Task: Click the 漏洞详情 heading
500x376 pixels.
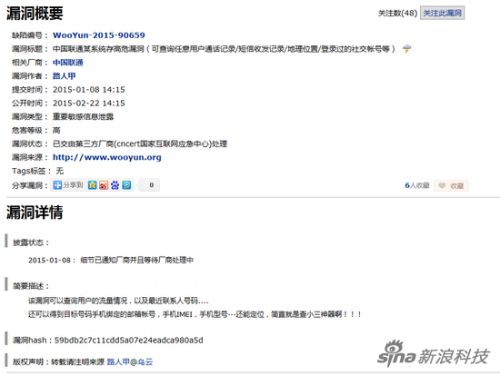Action: pos(35,212)
